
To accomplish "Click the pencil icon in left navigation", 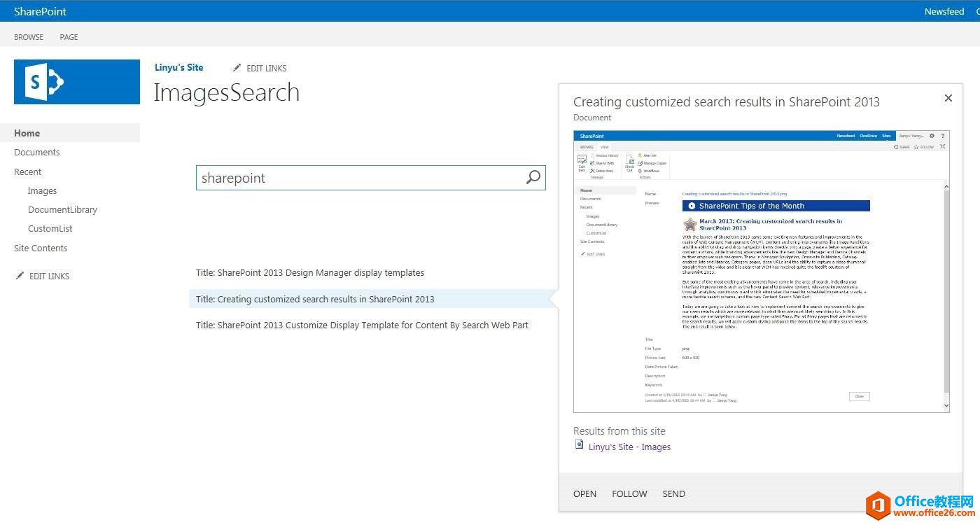I will [x=20, y=276].
